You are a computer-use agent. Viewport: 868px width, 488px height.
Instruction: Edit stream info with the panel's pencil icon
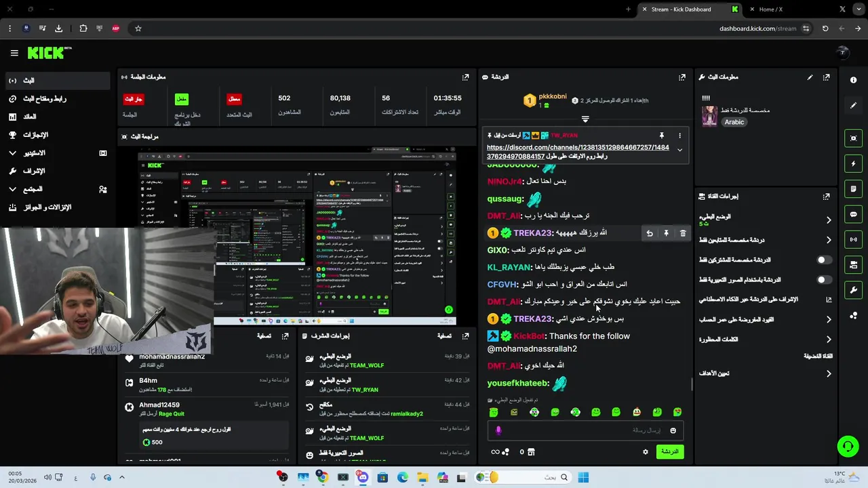(x=810, y=77)
